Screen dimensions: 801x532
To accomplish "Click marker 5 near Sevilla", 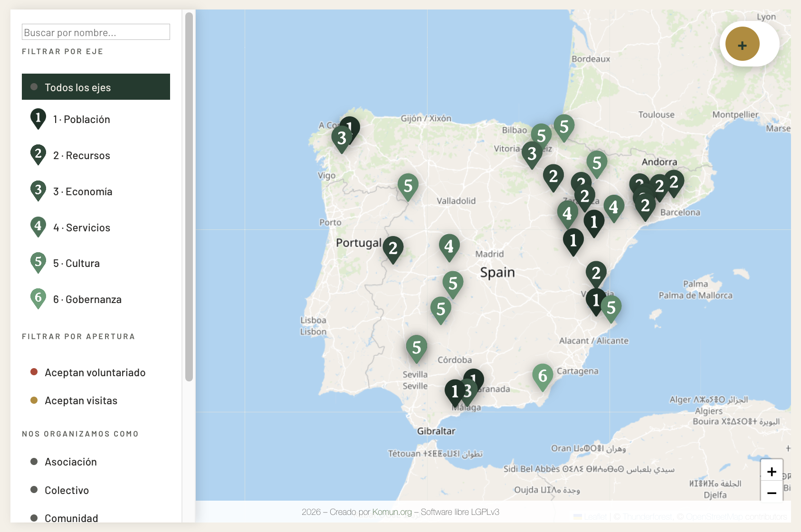I will (417, 349).
